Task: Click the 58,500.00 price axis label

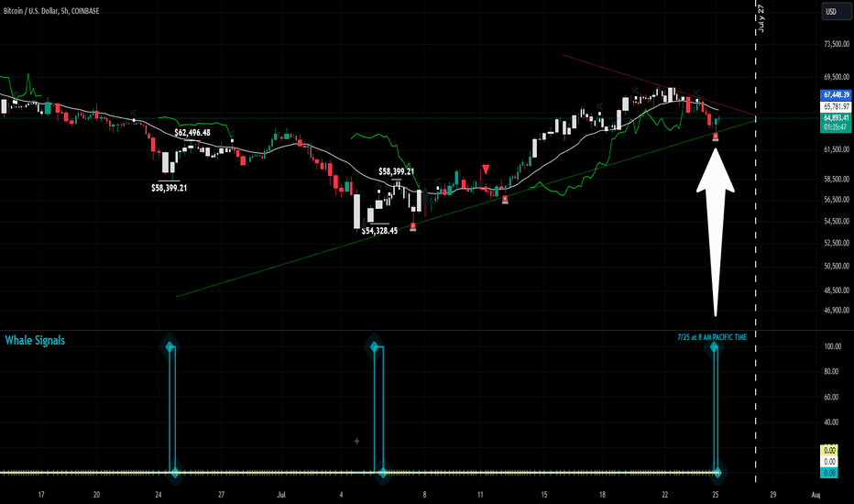Action: click(x=837, y=179)
